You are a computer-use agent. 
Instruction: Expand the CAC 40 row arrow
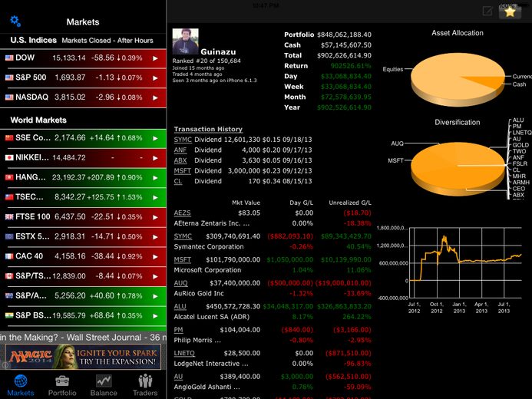pyautogui.click(x=155, y=256)
